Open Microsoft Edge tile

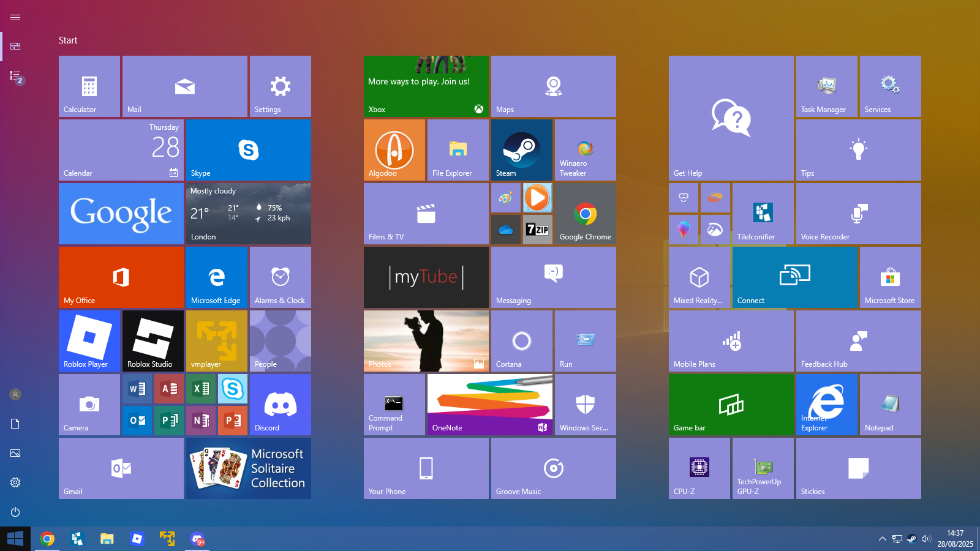pyautogui.click(x=217, y=277)
